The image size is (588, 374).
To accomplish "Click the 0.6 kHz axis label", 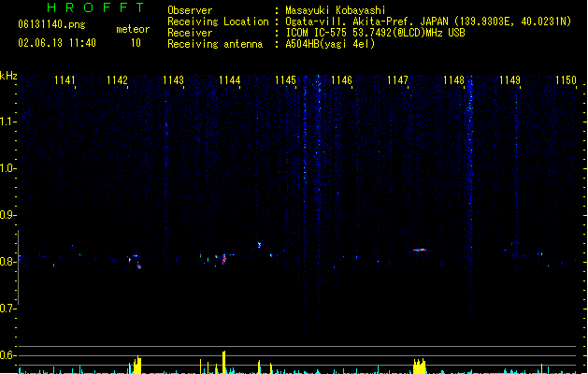I will [7, 355].
